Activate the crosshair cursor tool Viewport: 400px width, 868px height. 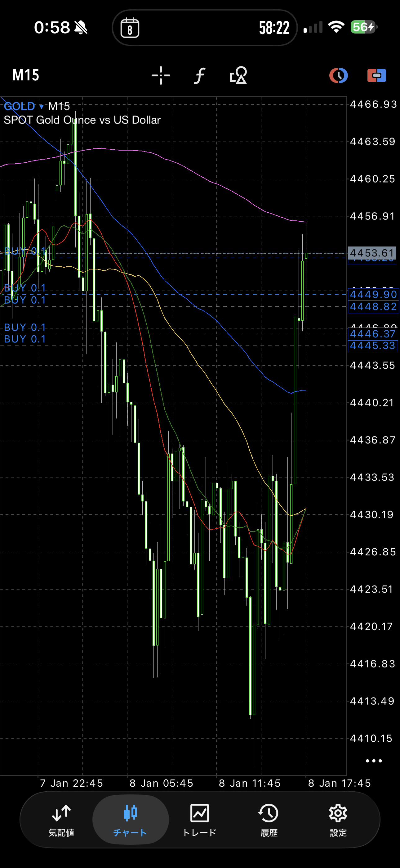pyautogui.click(x=161, y=75)
